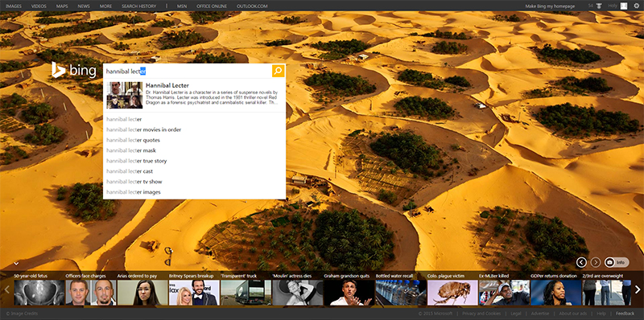The image size is (644, 320).
Task: Click the orange search magnifier button
Action: pos(278,71)
